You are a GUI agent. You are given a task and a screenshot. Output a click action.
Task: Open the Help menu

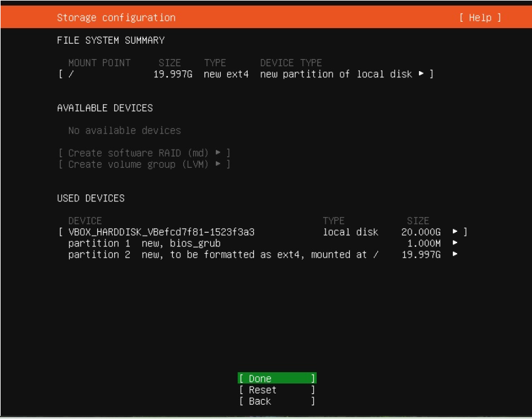480,17
